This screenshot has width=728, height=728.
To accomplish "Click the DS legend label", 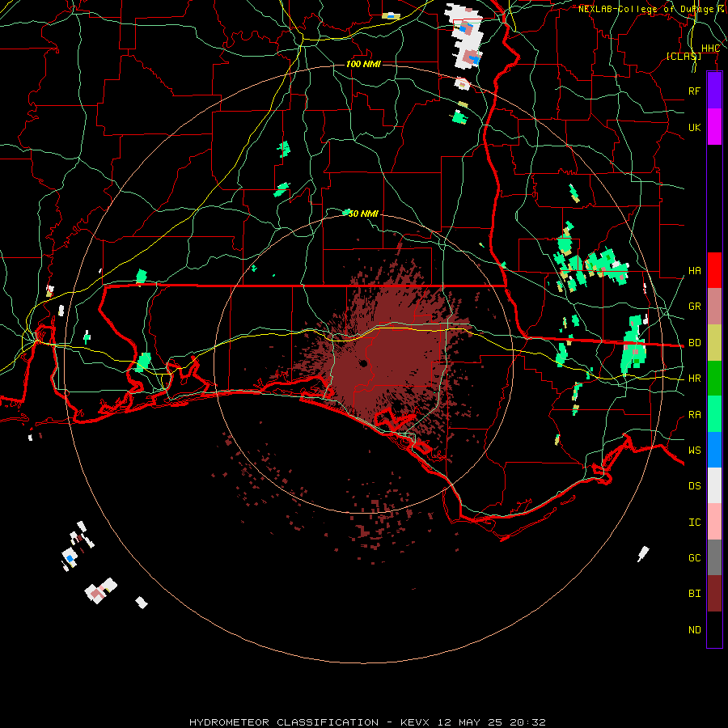I will [x=694, y=485].
